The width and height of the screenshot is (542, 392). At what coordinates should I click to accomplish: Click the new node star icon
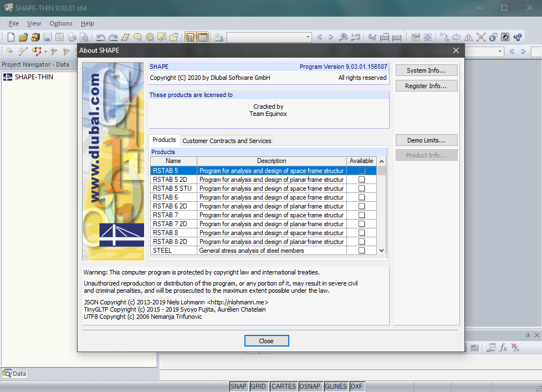(x=9, y=52)
